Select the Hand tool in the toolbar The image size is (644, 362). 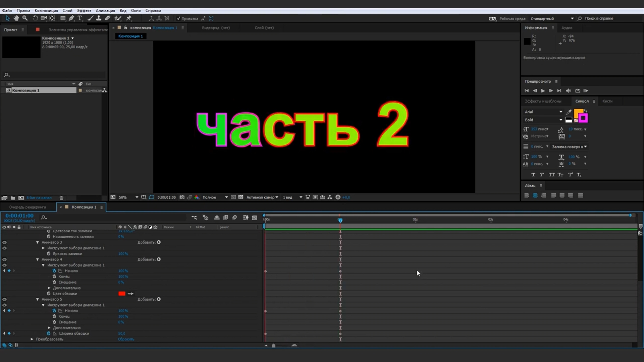[x=16, y=18]
